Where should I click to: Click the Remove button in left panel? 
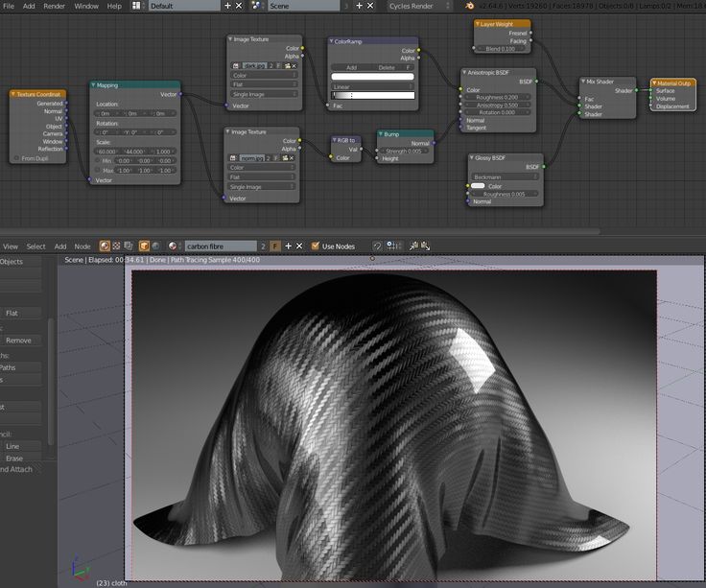[x=19, y=341]
